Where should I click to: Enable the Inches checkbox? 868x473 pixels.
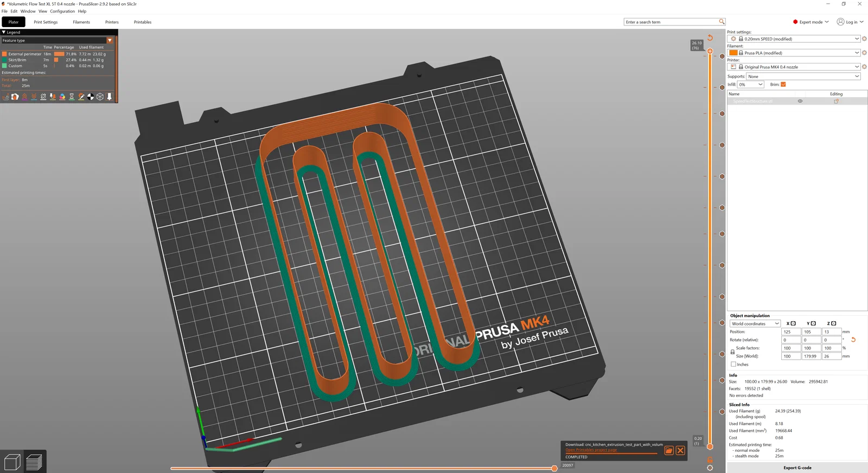(733, 365)
